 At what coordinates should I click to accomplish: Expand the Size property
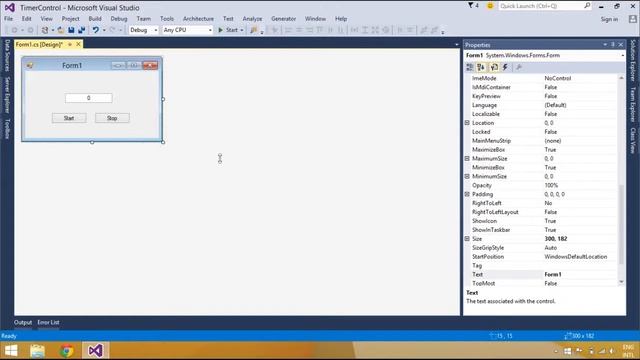pos(467,239)
